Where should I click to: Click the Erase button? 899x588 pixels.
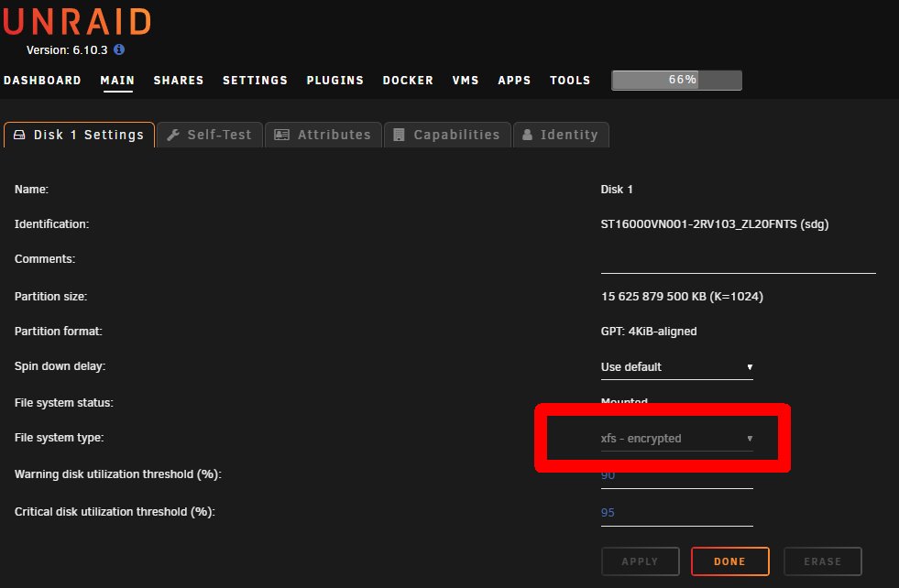(823, 561)
